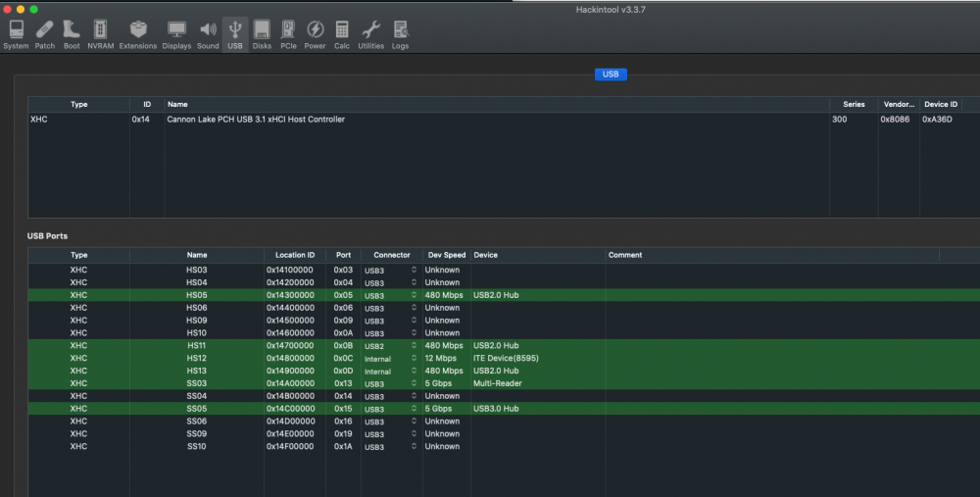
Task: Click controller table Vendor column header
Action: (899, 105)
